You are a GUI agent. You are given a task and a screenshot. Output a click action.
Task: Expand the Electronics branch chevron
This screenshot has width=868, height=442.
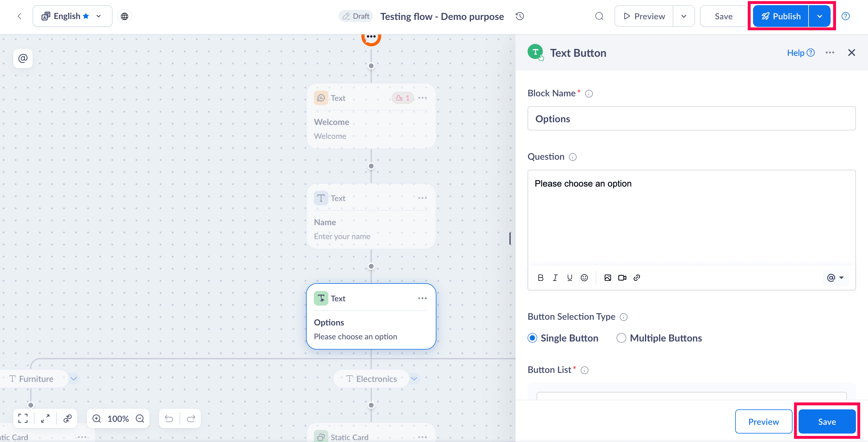click(414, 379)
